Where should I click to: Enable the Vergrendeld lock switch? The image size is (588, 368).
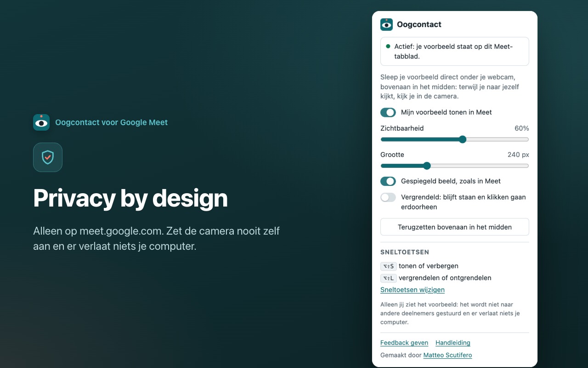388,197
